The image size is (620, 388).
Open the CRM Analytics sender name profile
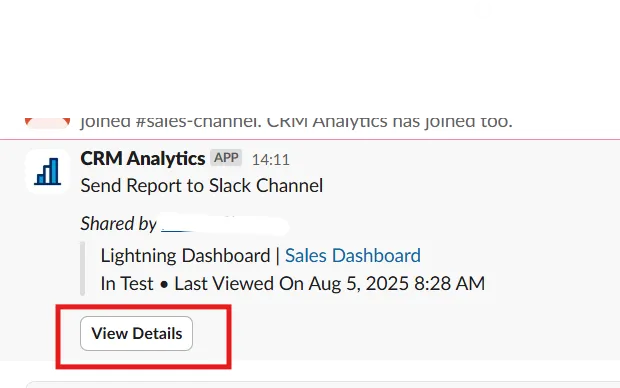(x=143, y=159)
